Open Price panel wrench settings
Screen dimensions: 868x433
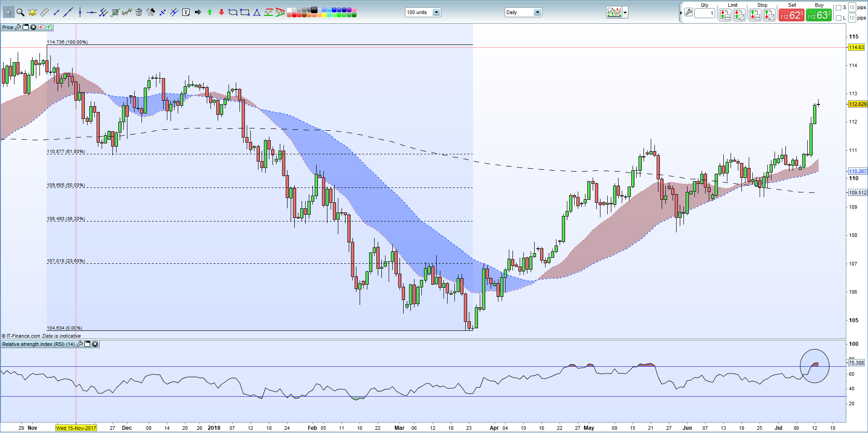18,27
